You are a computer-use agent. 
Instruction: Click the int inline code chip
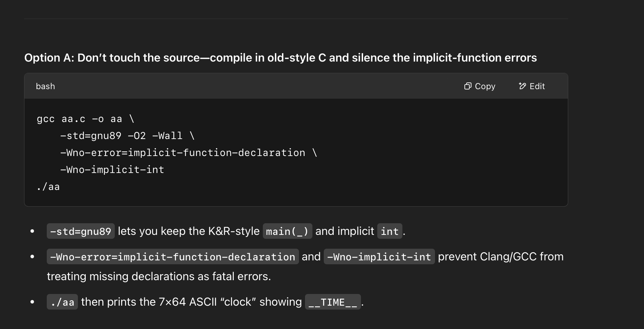click(390, 231)
